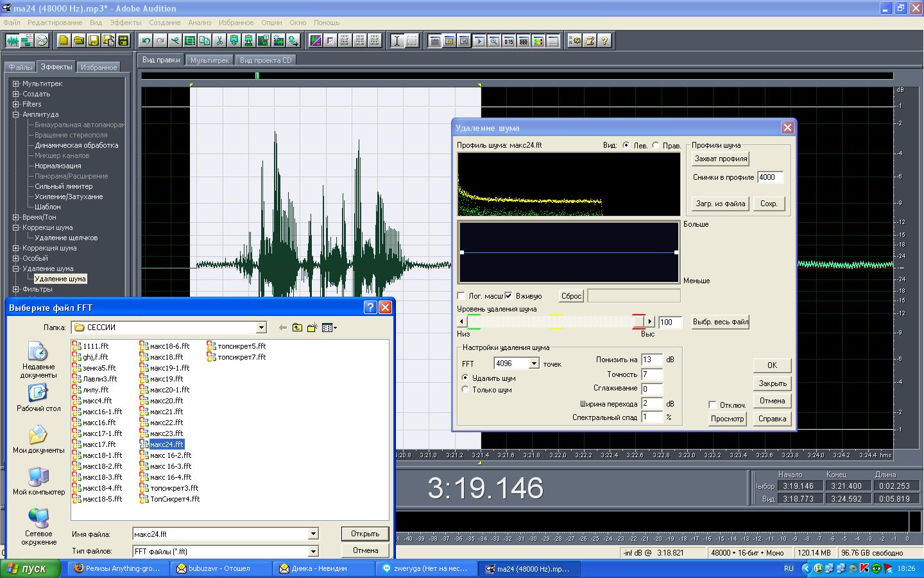Image resolution: width=924 pixels, height=578 pixels.
Task: Select 'Только шум' radio option
Action: tap(465, 390)
